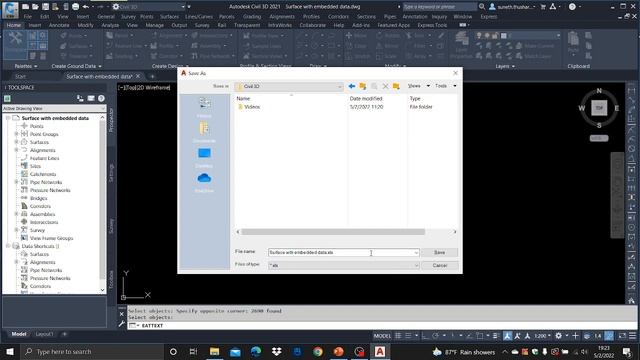
Task: Click the Toolspace tree scroll down arrow
Action: (102, 290)
